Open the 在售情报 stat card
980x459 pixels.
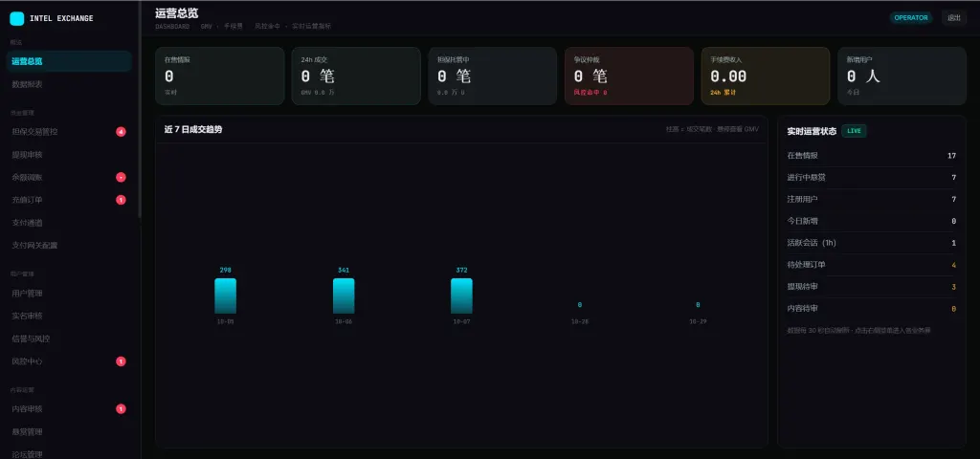pyautogui.click(x=219, y=76)
